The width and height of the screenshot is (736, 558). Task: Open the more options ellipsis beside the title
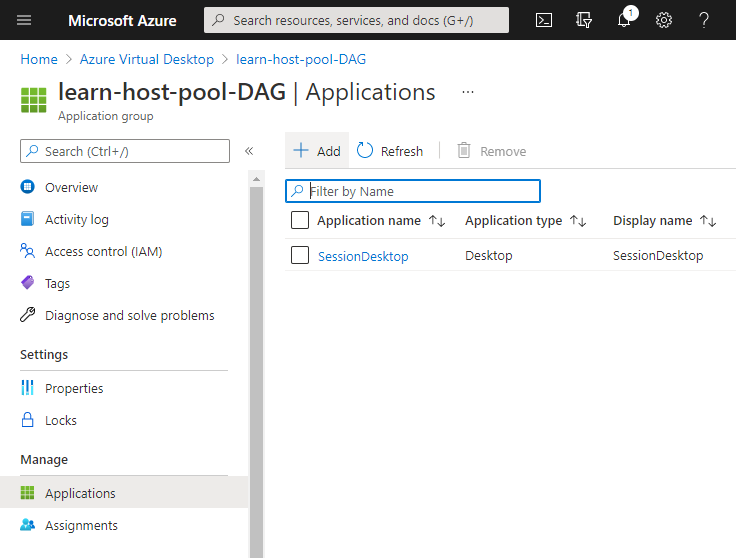click(468, 92)
